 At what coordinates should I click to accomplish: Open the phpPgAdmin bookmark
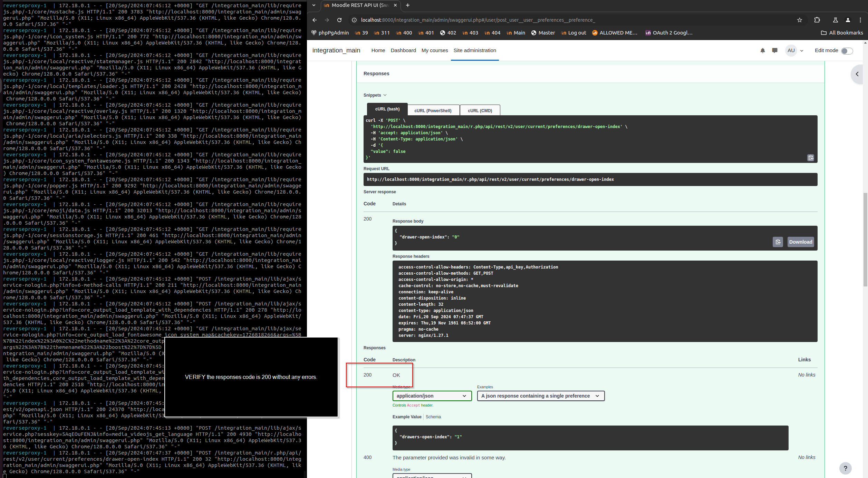(x=330, y=33)
